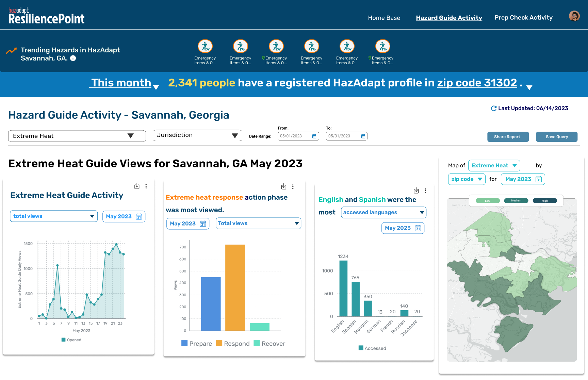
Task: Go to Home Base tab
Action: point(384,18)
